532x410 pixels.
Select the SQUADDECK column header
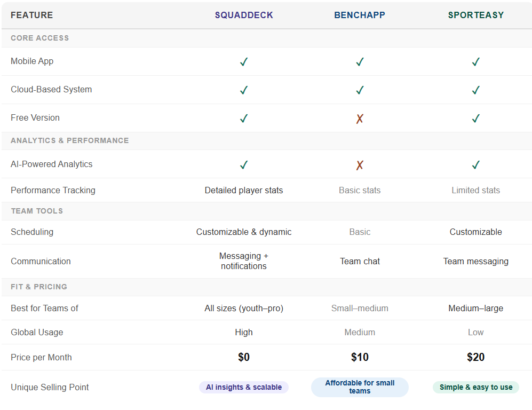point(244,15)
